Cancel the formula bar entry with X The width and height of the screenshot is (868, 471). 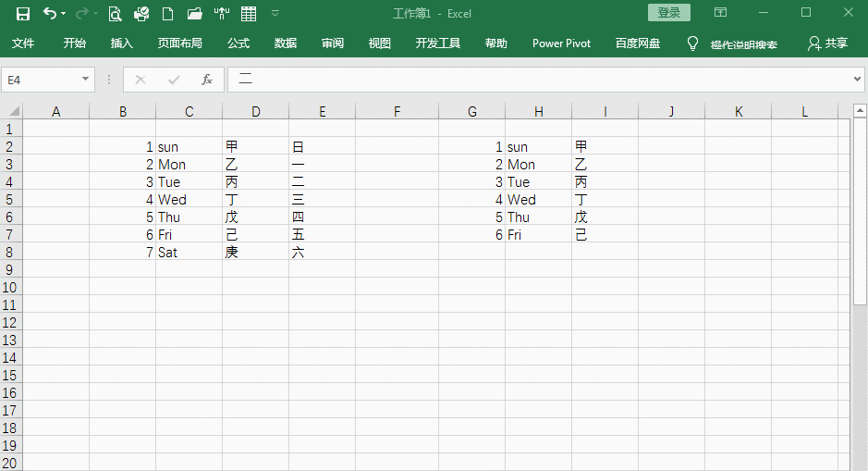141,80
